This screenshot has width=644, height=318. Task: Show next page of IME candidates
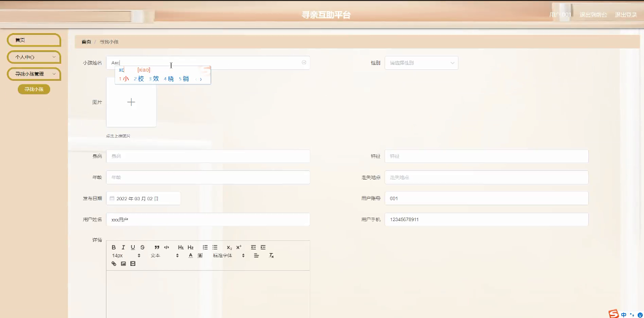201,79
